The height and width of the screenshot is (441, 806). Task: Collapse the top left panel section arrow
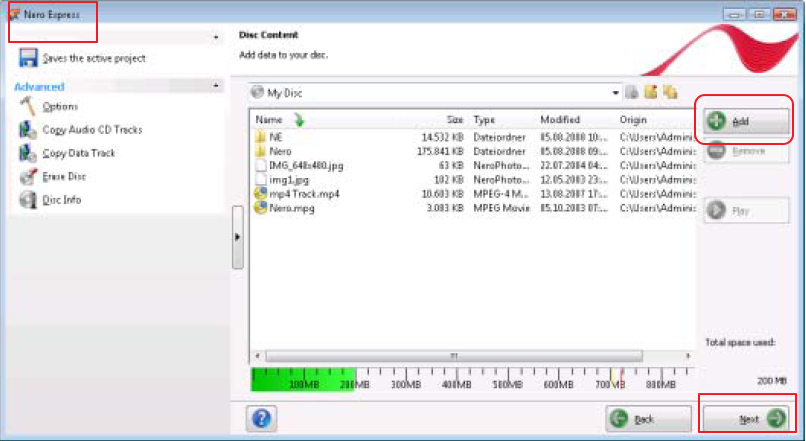tap(216, 38)
